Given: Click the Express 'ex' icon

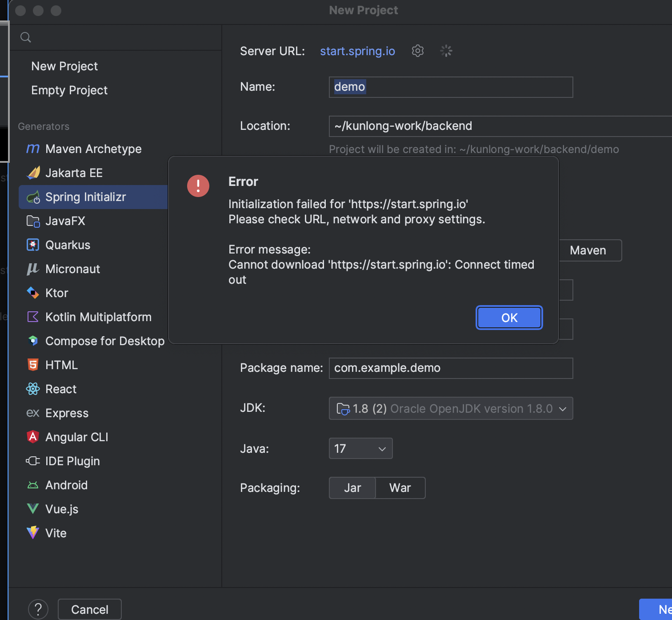Looking at the screenshot, I should [x=33, y=413].
